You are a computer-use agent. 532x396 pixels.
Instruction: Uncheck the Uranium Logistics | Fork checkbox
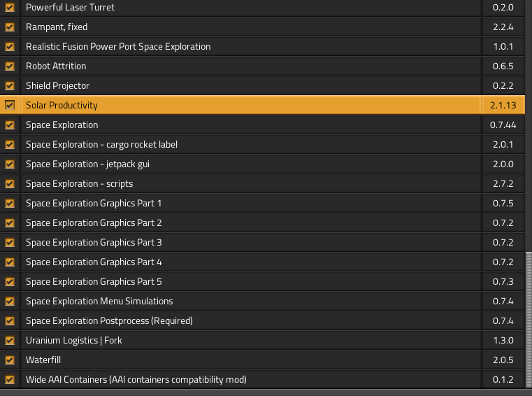pyautogui.click(x=10, y=341)
